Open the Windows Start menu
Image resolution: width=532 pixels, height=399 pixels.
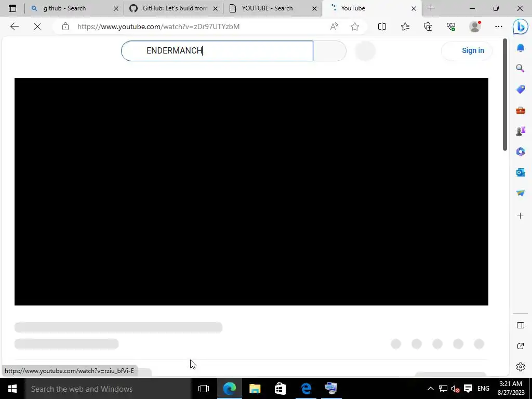pyautogui.click(x=12, y=389)
